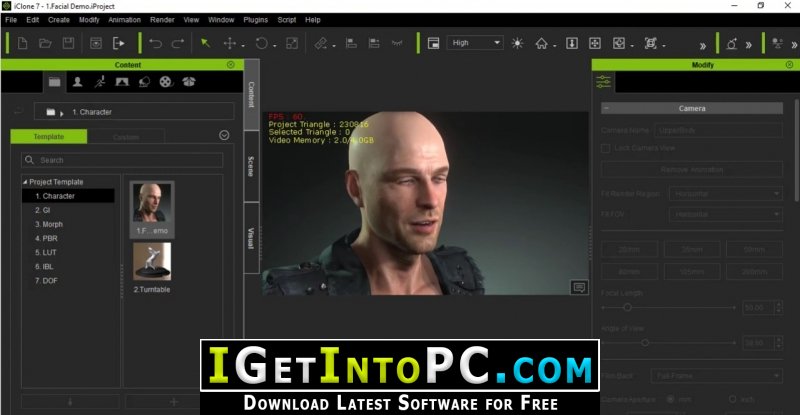Image resolution: width=800 pixels, height=415 pixels.
Task: Open the High render quality dropdown
Action: click(475, 43)
